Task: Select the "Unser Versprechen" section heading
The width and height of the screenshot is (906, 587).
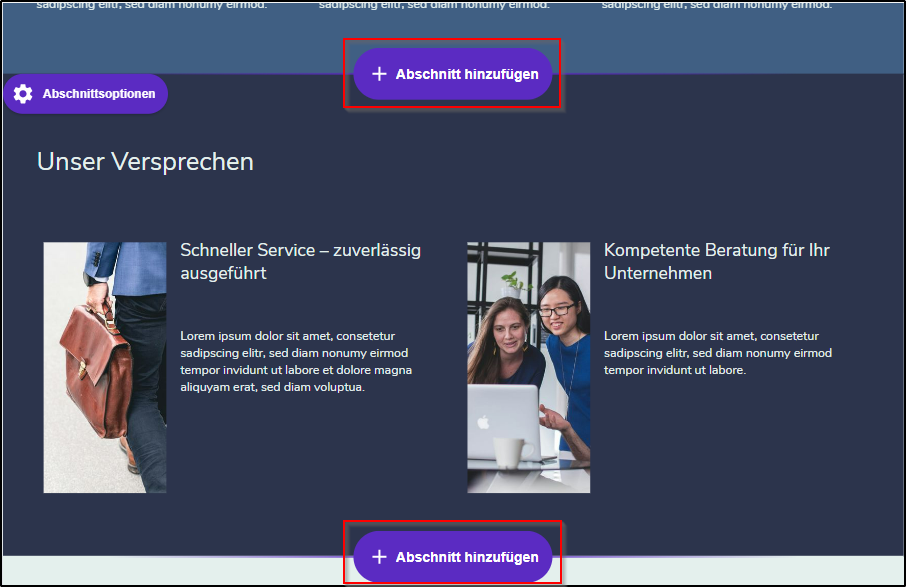Action: 145,162
